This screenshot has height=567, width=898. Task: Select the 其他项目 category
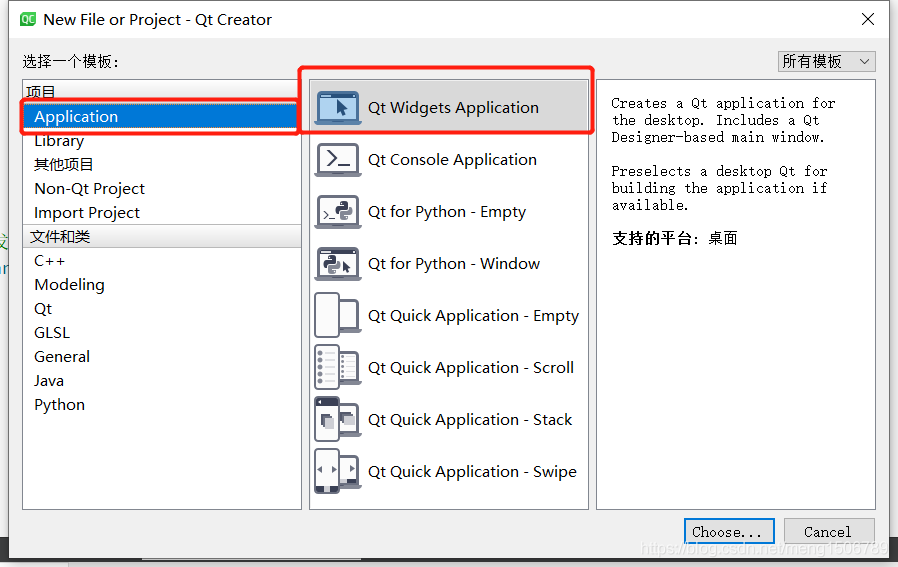(x=162, y=165)
